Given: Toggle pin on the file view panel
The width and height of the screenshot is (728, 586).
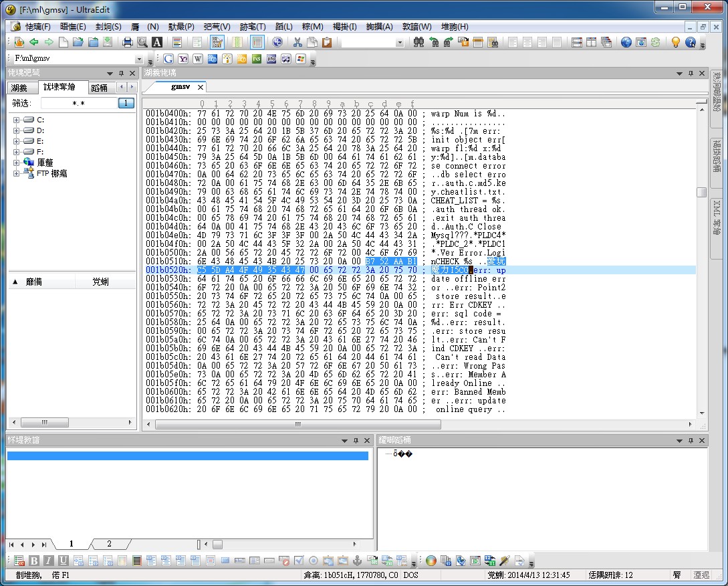Looking at the screenshot, I should coord(121,73).
